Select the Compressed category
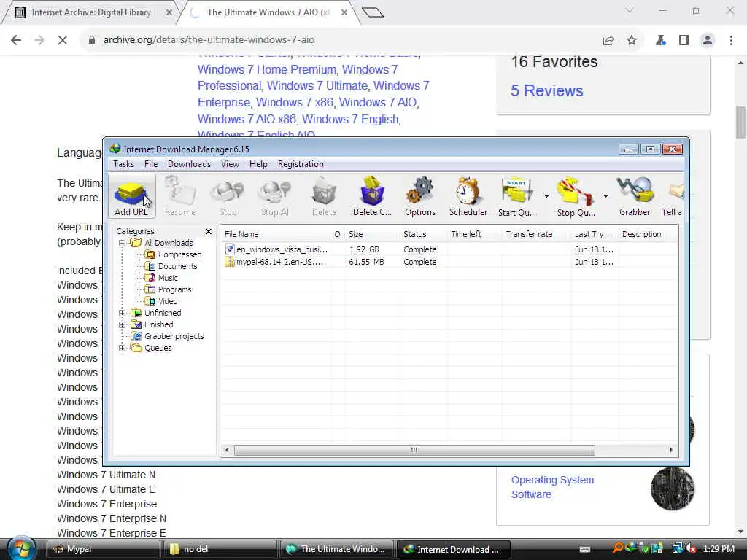This screenshot has height=560, width=747. [x=179, y=254]
